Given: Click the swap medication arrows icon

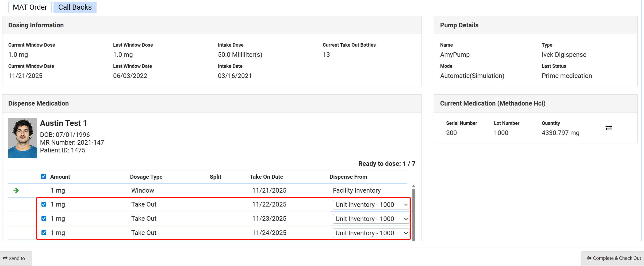Looking at the screenshot, I should click(x=608, y=128).
